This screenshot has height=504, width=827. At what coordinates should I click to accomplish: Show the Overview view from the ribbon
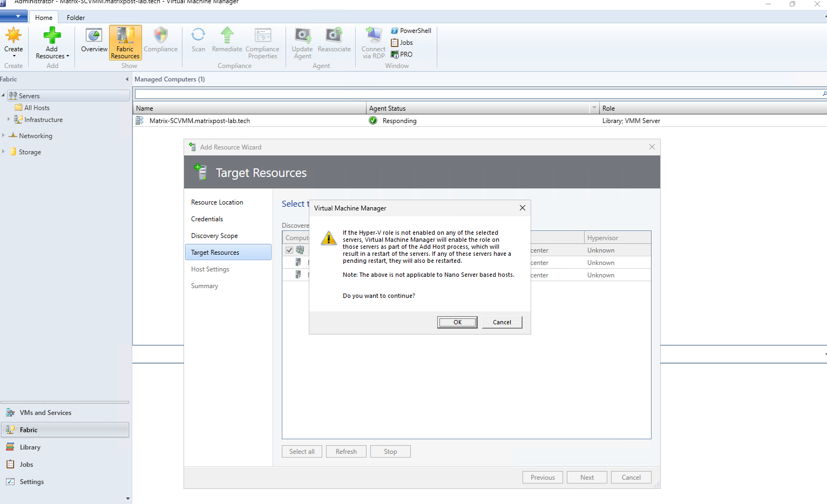[x=94, y=40]
